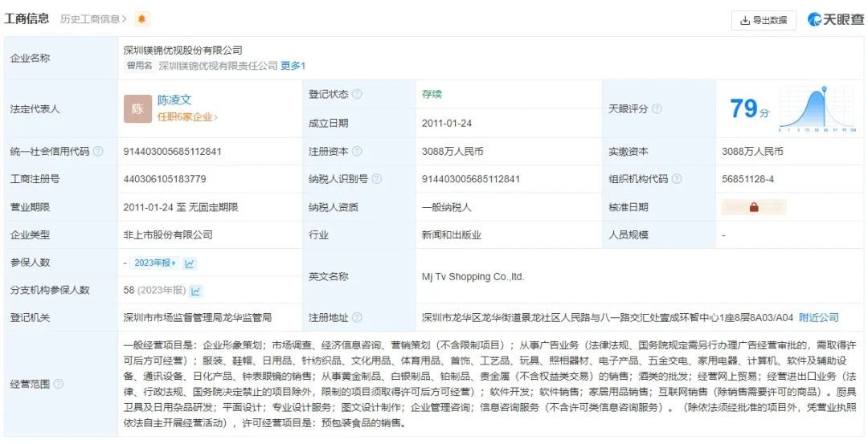Click the 导出数据 export button

click(x=764, y=20)
